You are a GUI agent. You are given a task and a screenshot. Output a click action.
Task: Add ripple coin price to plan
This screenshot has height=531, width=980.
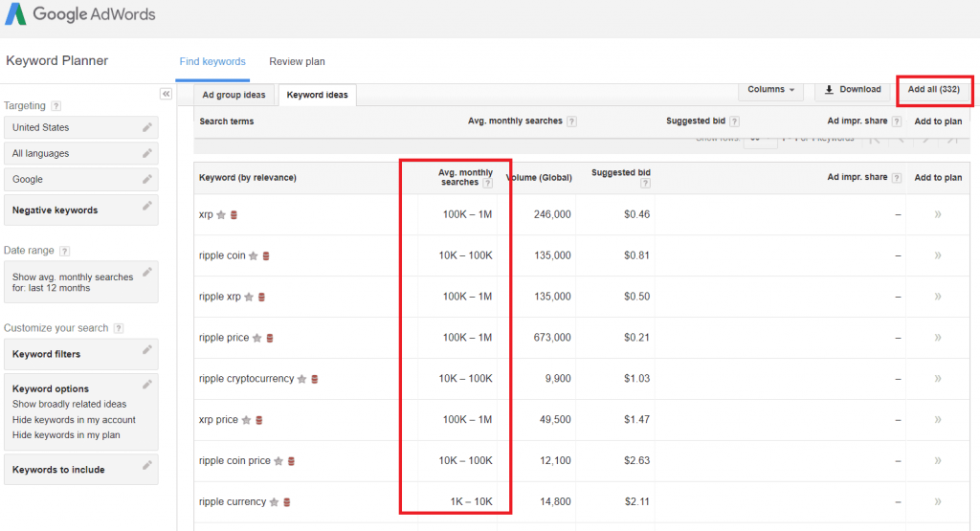click(938, 461)
